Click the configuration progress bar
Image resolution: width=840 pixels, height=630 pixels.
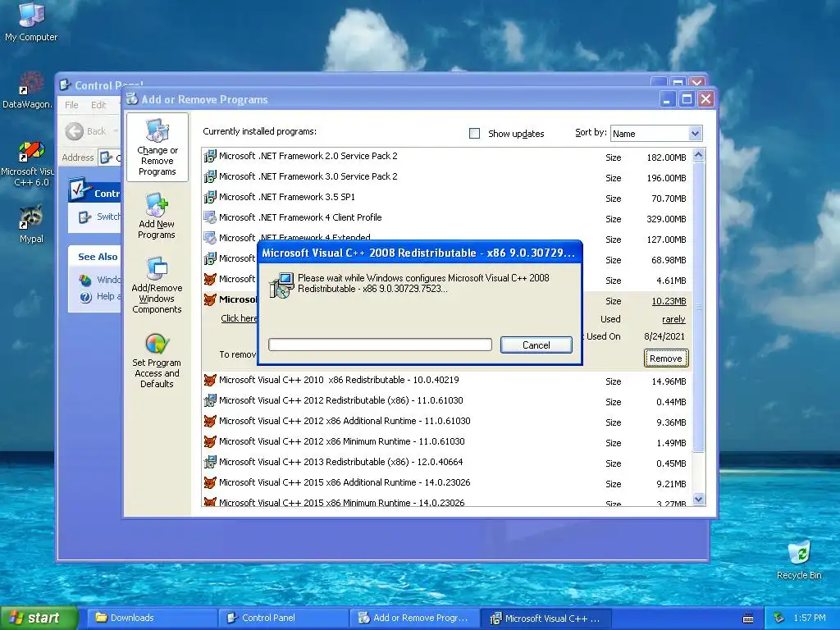380,345
